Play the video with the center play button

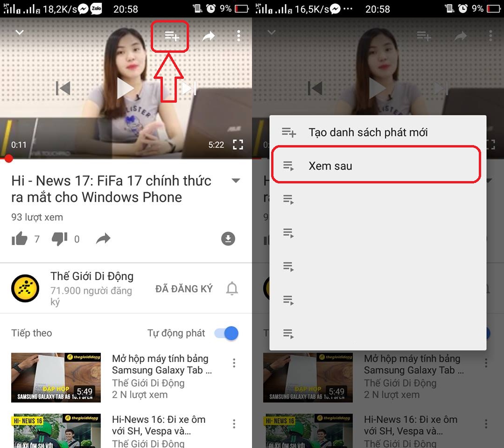(126, 88)
